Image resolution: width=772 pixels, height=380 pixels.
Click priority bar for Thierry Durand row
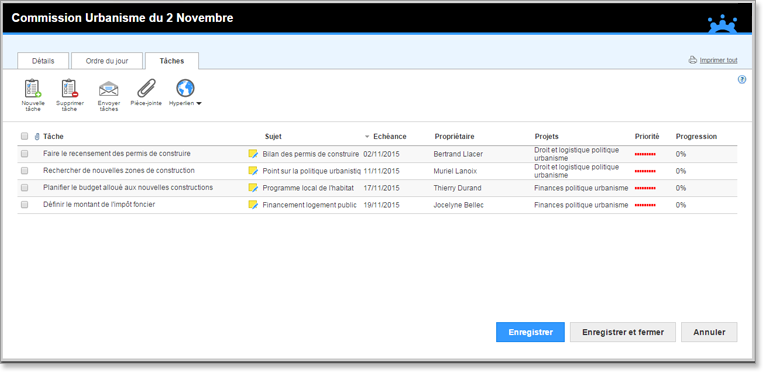(645, 189)
